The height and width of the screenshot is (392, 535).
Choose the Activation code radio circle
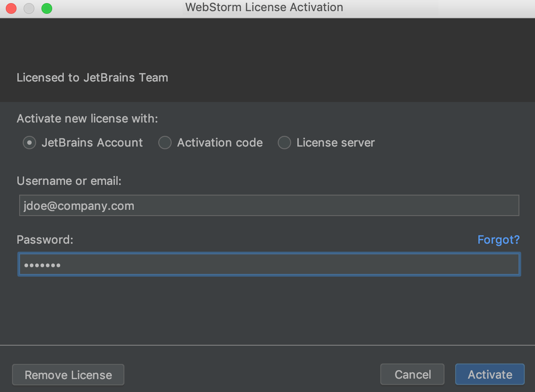click(x=165, y=143)
